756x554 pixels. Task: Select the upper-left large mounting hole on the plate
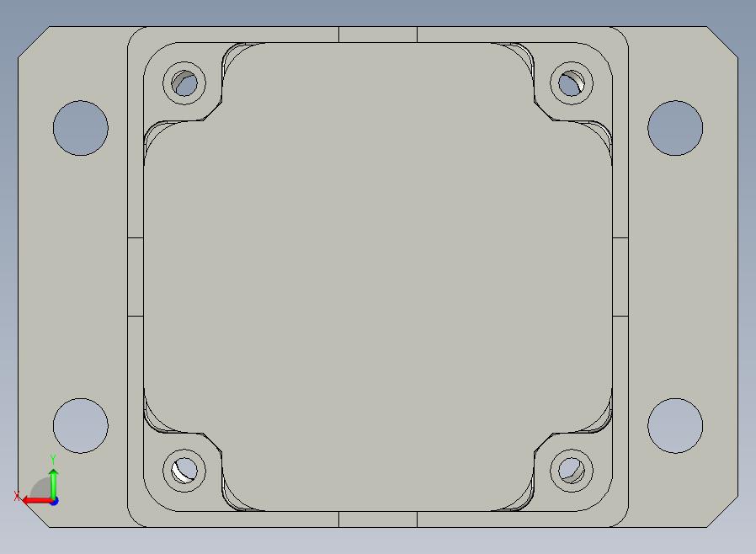coord(81,128)
